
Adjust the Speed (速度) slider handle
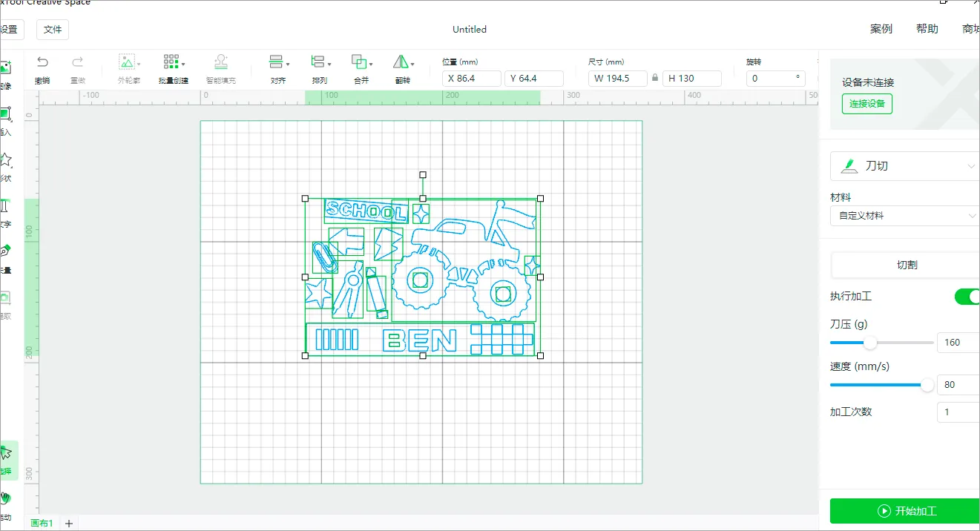click(927, 385)
